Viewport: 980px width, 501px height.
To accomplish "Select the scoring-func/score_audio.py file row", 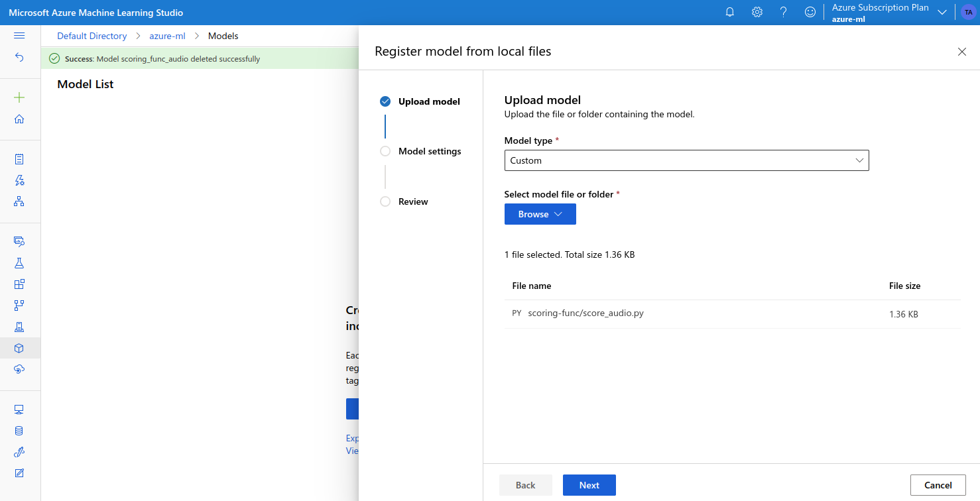I will pos(732,313).
